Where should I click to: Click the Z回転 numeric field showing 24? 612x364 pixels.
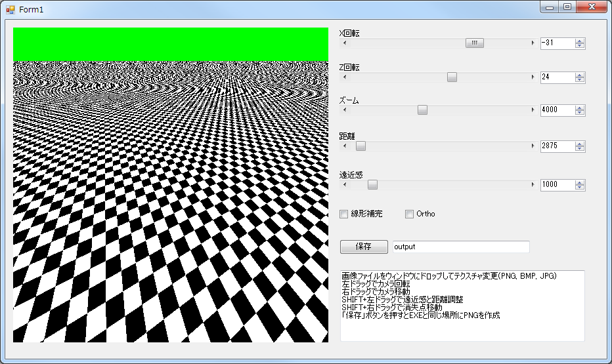(x=557, y=77)
